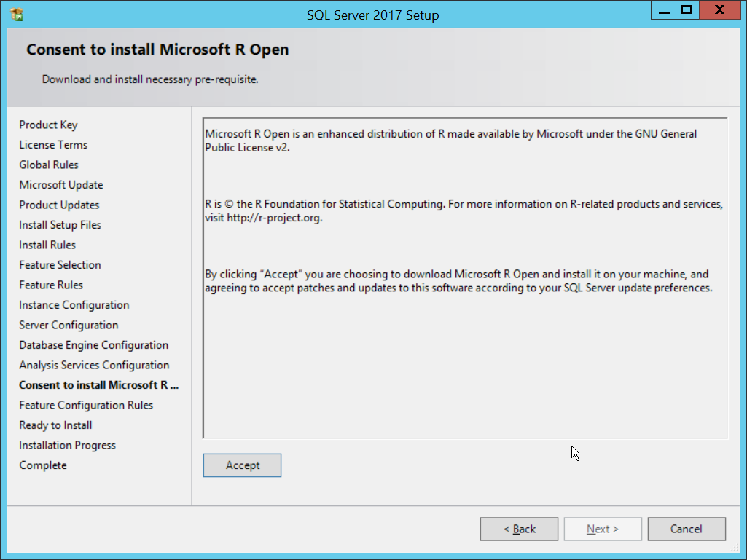Go back with the Back button
747x560 pixels.
point(519,529)
